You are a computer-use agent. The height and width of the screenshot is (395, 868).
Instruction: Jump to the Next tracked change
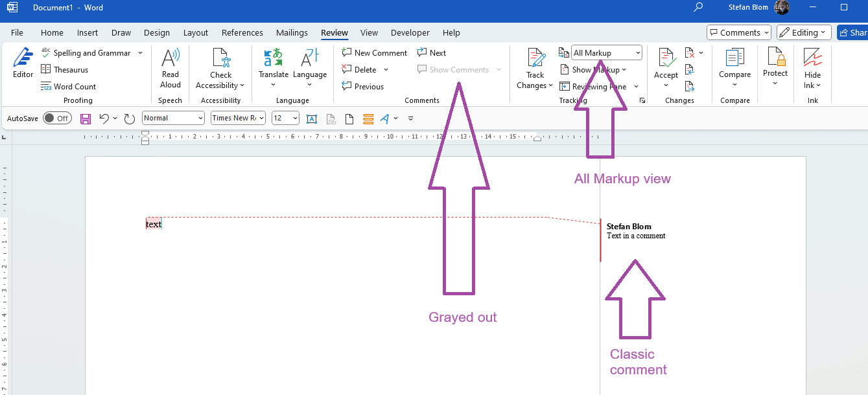432,52
